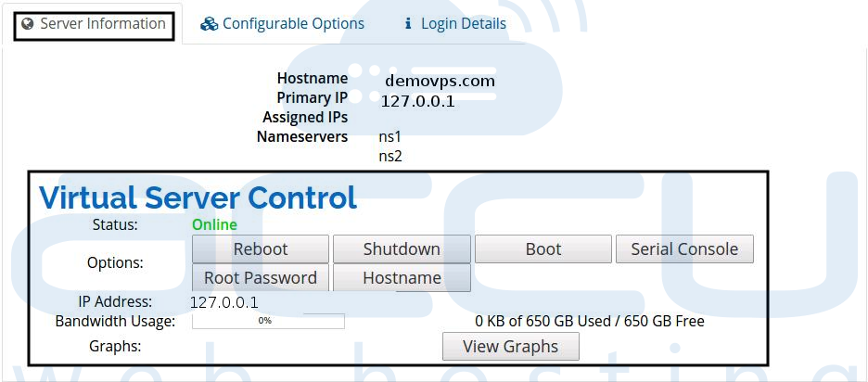Screen dimensions: 868x382
Task: Click the info icon beside Login Details
Action: tap(409, 24)
